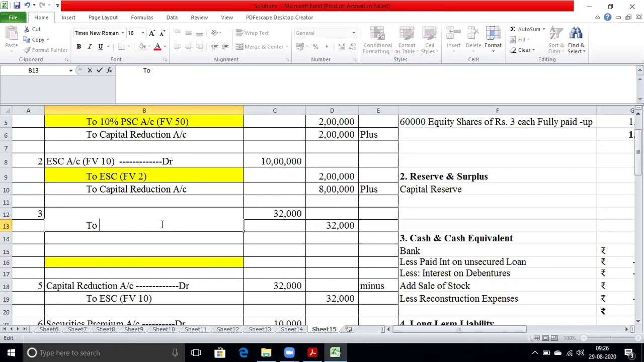Click the Align Text Left icon
The height and width of the screenshot is (362, 644).
177,47
